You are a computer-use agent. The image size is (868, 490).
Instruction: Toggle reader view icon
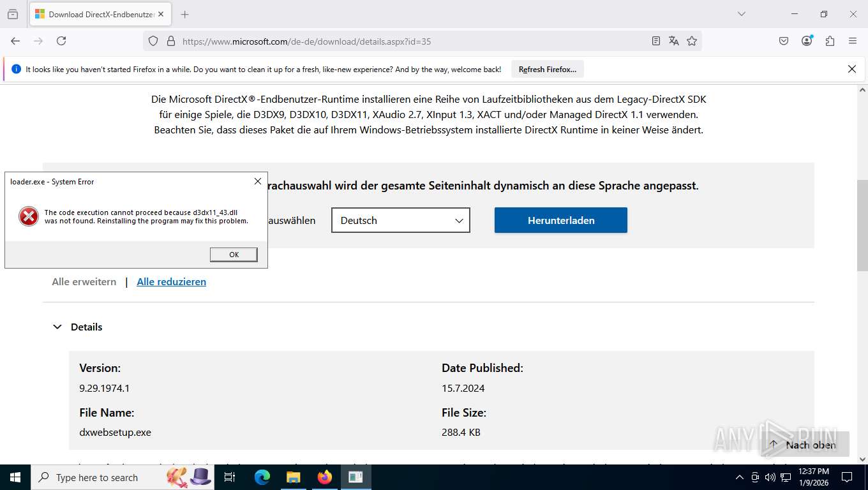[655, 41]
